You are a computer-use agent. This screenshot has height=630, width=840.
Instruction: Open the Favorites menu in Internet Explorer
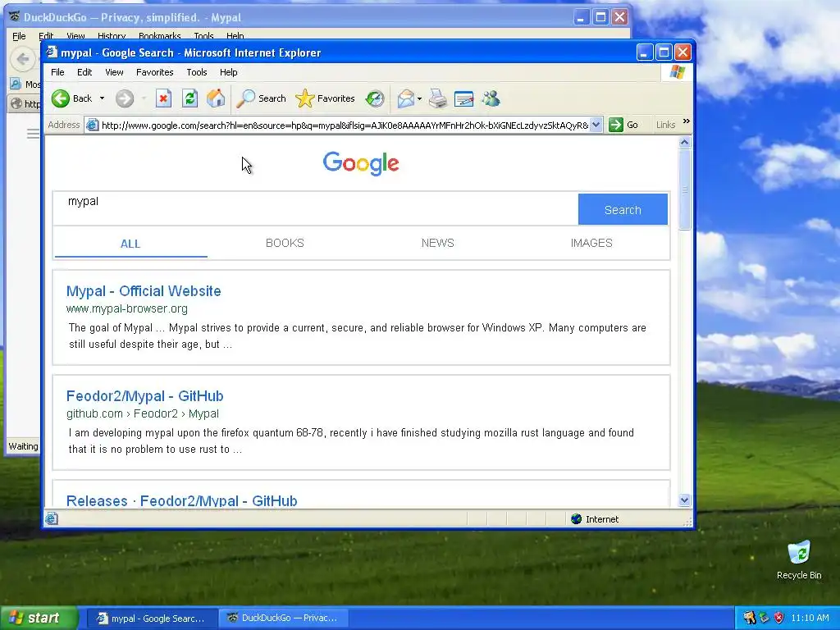pos(155,72)
